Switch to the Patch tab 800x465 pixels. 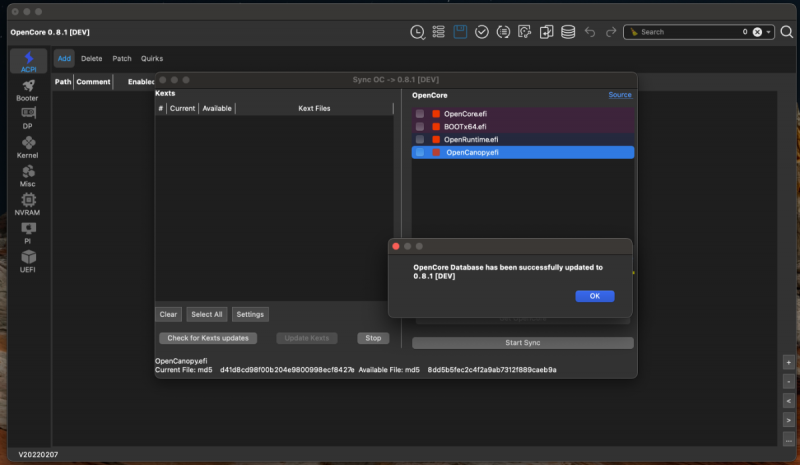point(122,59)
